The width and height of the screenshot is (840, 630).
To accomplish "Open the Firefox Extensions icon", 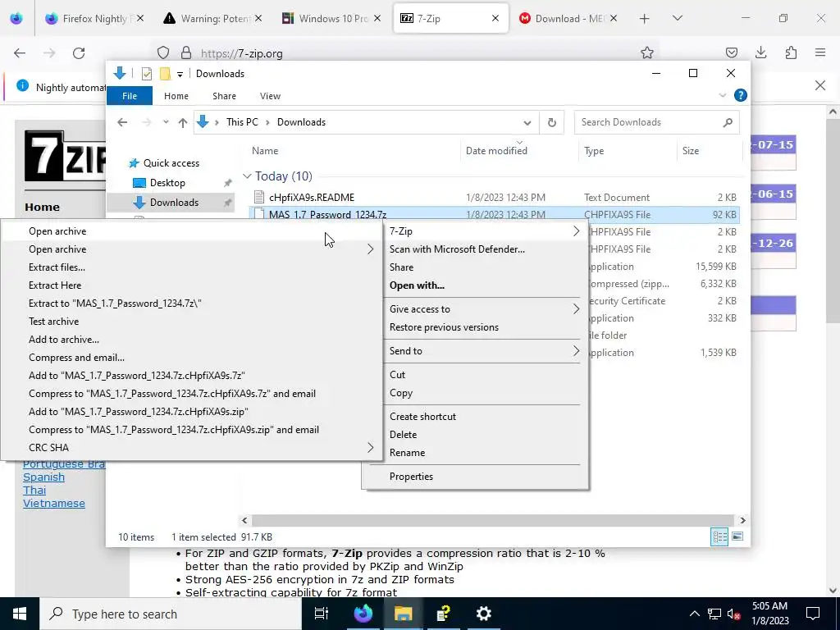I will (791, 52).
